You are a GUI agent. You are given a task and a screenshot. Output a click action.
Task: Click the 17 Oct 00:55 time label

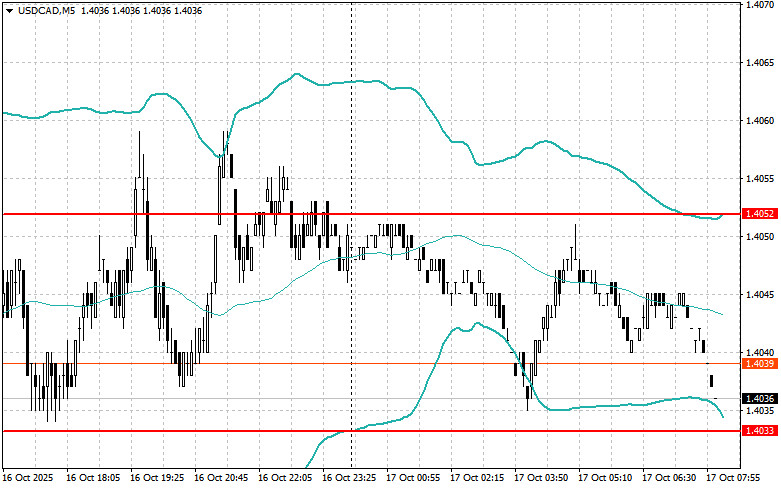413,478
